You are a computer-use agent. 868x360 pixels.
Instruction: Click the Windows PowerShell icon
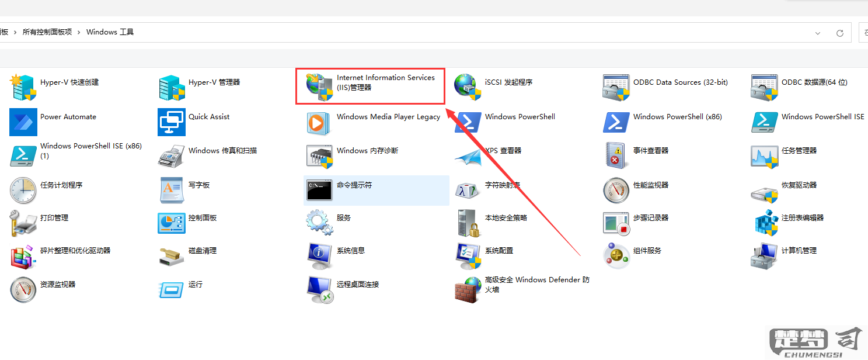468,122
